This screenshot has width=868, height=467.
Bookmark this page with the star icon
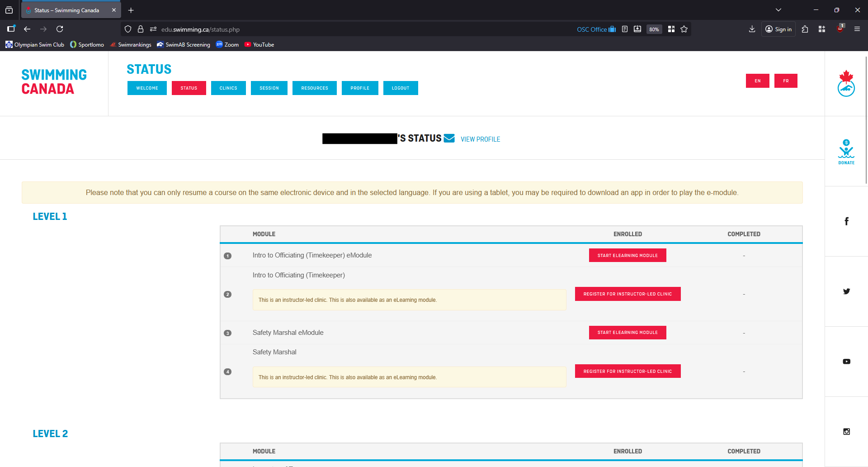[x=684, y=29]
